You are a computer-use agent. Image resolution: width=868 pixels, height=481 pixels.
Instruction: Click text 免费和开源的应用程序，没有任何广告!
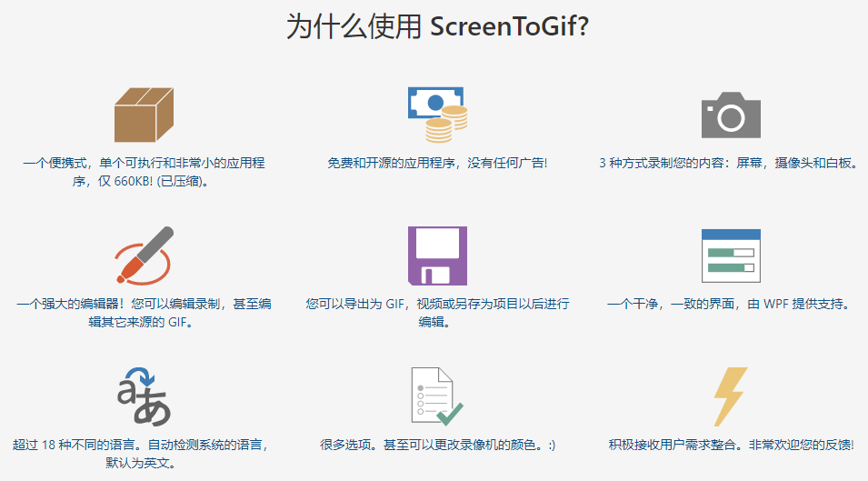click(437, 163)
